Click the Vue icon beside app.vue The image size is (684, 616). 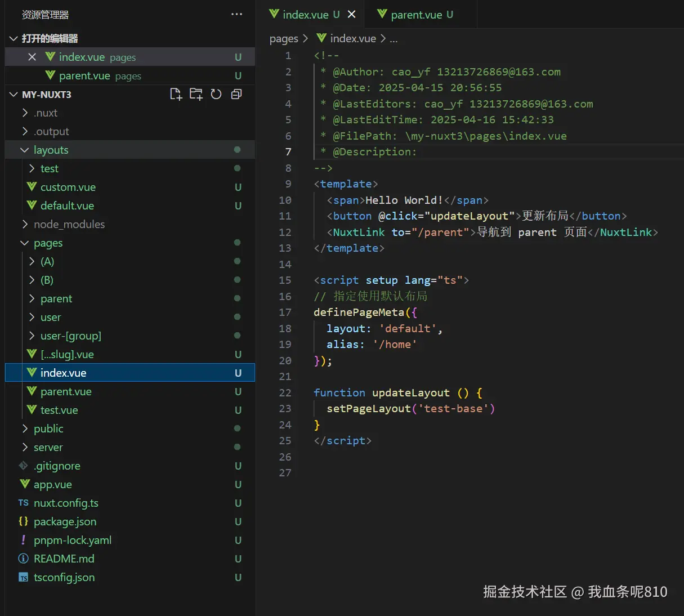point(25,484)
